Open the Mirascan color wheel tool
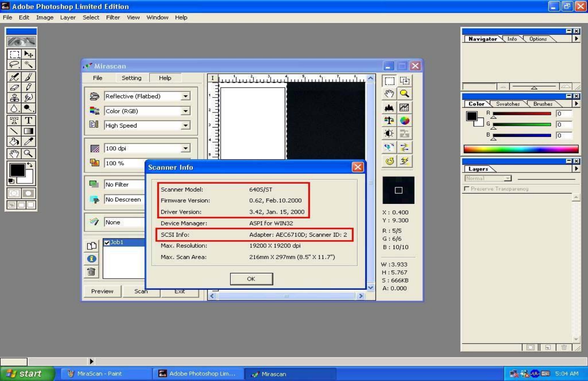Viewport: 588px width, 381px height. 404,120
